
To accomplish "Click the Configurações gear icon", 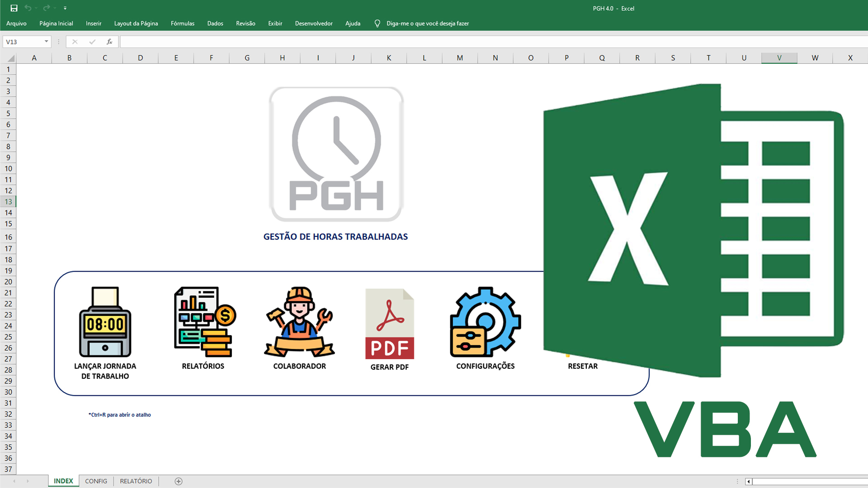I will [x=486, y=322].
